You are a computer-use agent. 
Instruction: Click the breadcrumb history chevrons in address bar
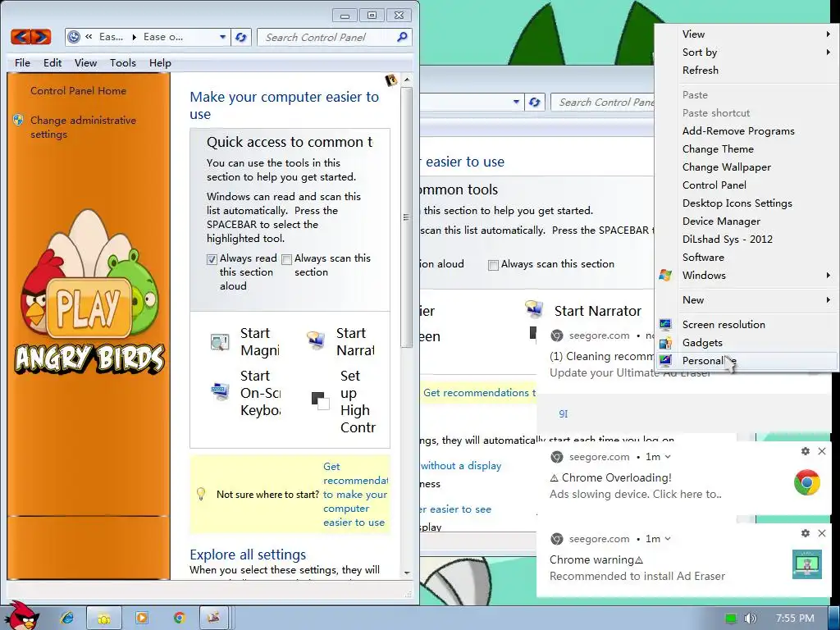coord(89,36)
